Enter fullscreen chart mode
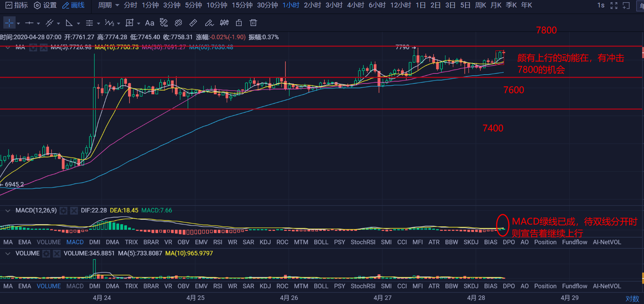 [x=614, y=6]
